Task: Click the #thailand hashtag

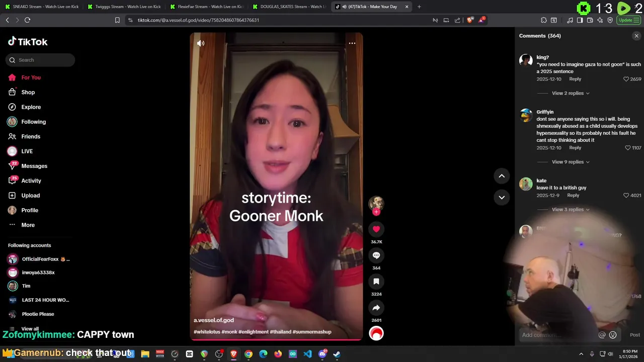Action: tap(280, 332)
